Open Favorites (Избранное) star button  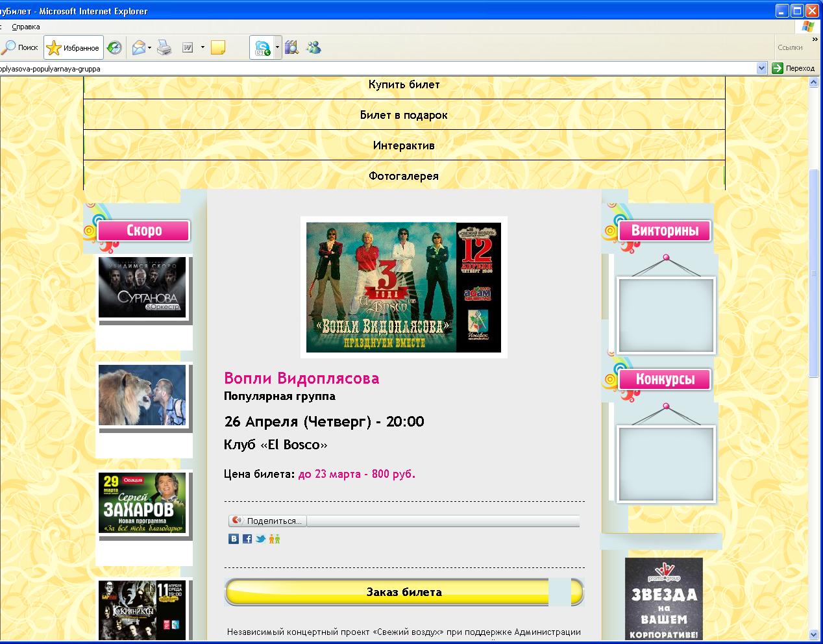(73, 47)
